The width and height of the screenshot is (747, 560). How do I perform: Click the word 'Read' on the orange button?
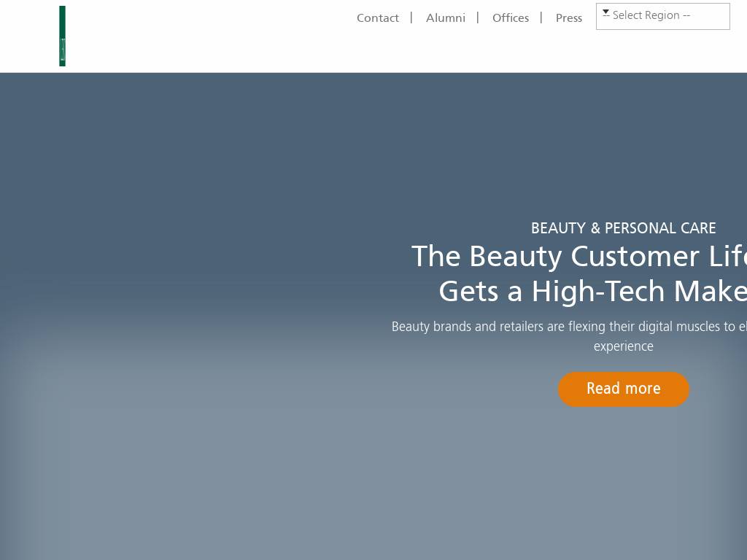coord(603,389)
